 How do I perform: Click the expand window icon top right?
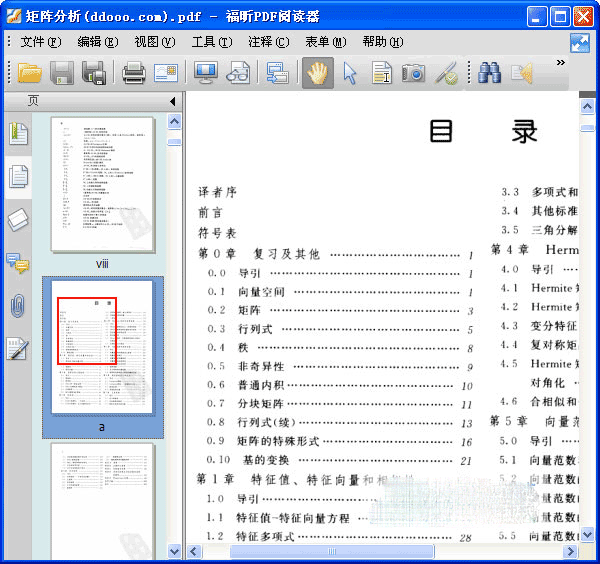580,43
